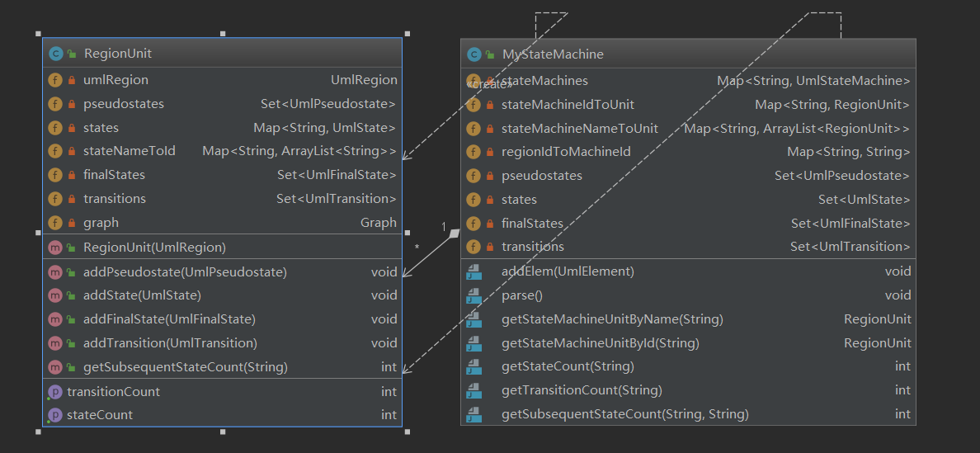Select the RegionUnit(UmlRegion) constructor name
This screenshot has width=980, height=453.
coord(154,248)
